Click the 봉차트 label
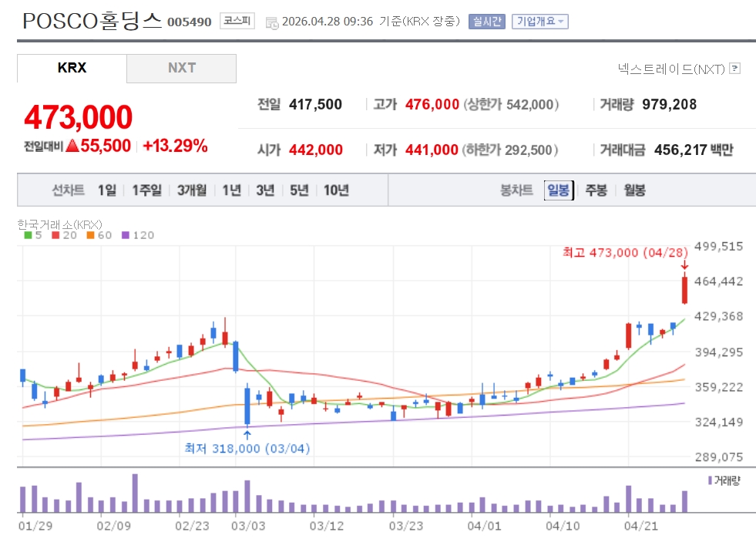The image size is (756, 549). coord(516,190)
